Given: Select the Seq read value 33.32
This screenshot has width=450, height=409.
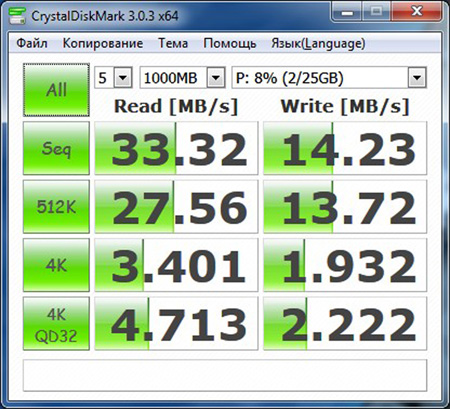Looking at the screenshot, I should click(x=176, y=148).
